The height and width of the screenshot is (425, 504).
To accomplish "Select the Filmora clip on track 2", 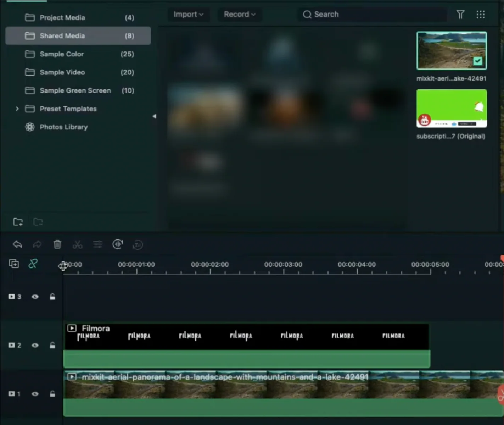I will pos(247,345).
